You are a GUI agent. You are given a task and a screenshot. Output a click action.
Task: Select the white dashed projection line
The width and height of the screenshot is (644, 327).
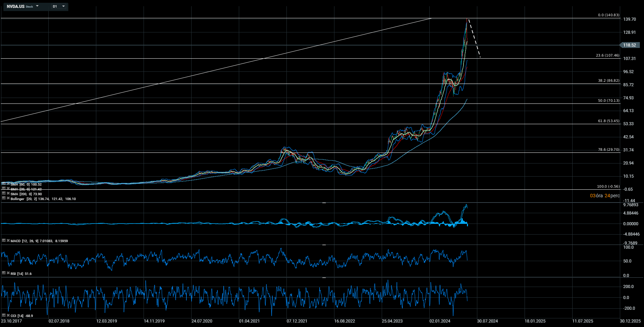tap(474, 38)
